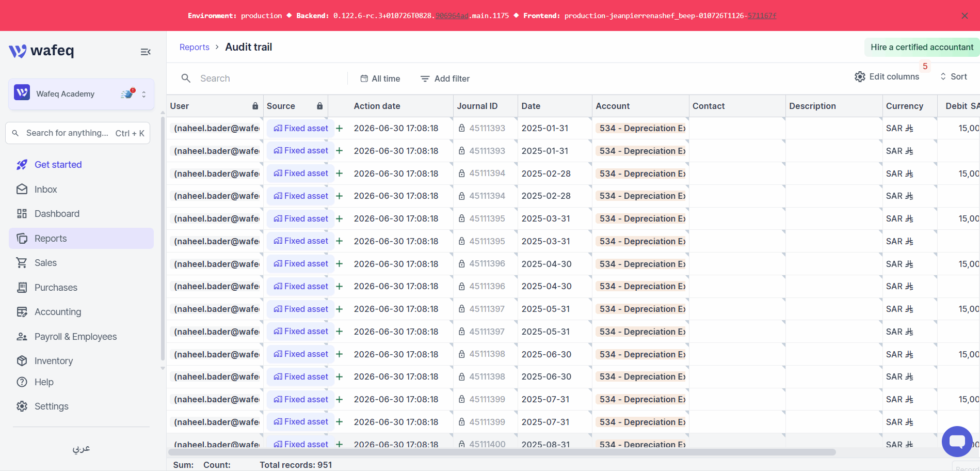Click the search magnifier icon in the toolbar
The image size is (980, 471).
point(186,78)
